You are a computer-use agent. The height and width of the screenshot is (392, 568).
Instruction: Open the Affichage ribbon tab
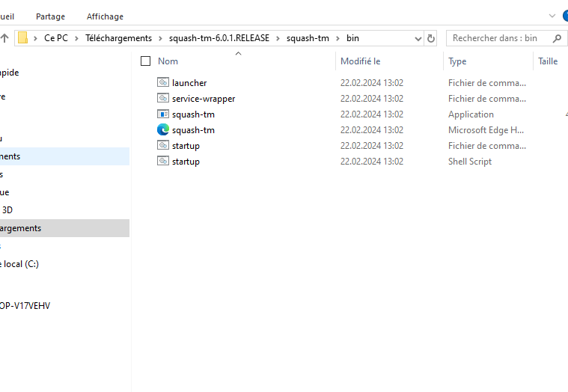click(105, 16)
